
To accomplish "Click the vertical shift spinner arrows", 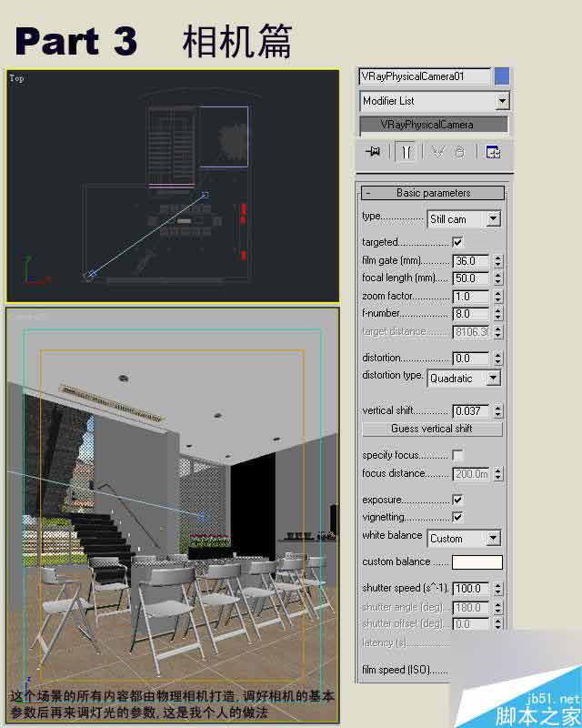I will tap(498, 411).
